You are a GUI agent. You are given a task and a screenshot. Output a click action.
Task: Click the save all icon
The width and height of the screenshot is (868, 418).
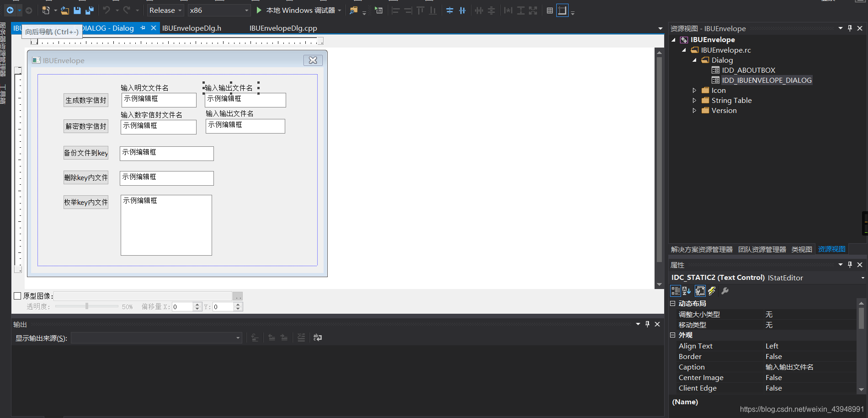pos(90,10)
